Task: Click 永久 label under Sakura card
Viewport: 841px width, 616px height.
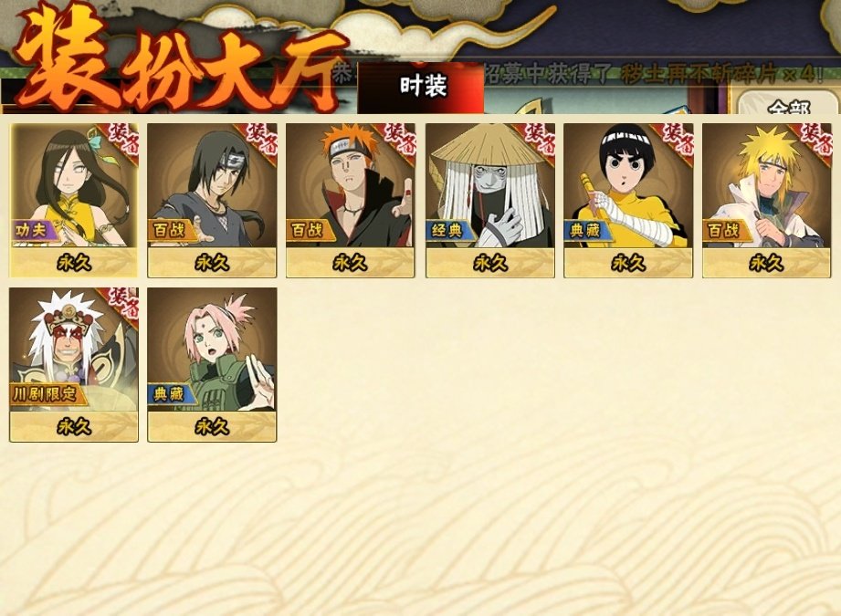Action: click(x=212, y=427)
